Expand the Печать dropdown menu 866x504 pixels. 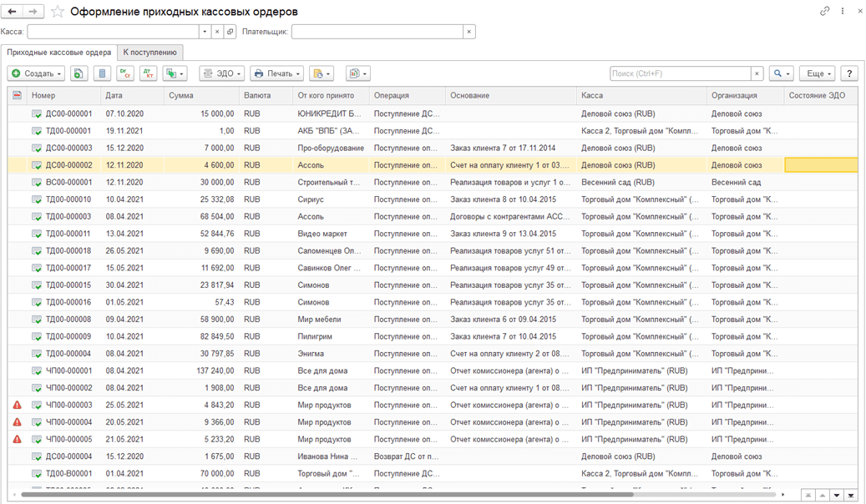(276, 73)
